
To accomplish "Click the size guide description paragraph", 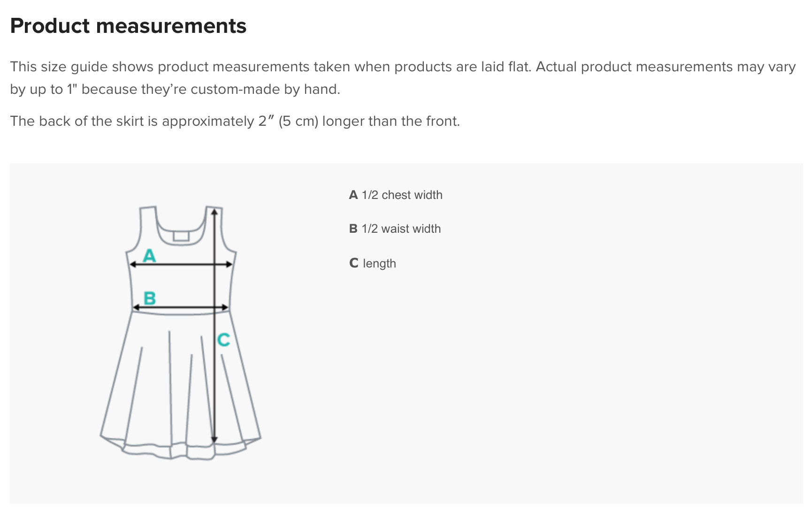I will (403, 78).
